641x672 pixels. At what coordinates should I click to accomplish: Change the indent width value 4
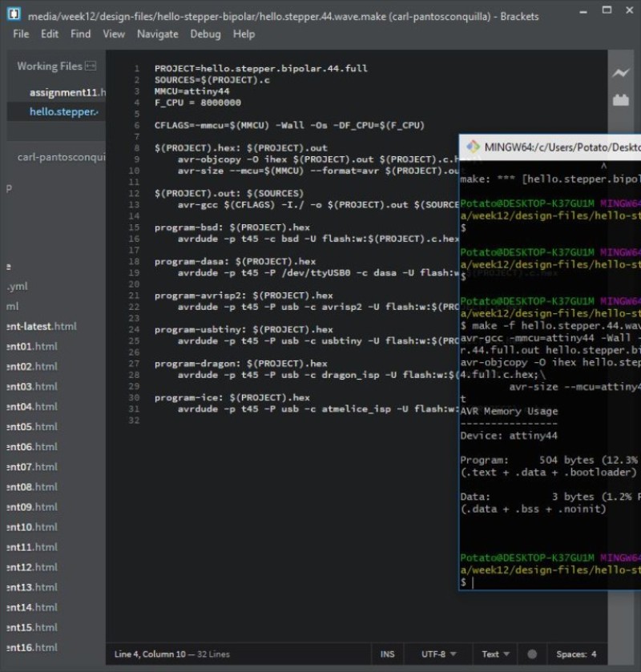point(594,654)
